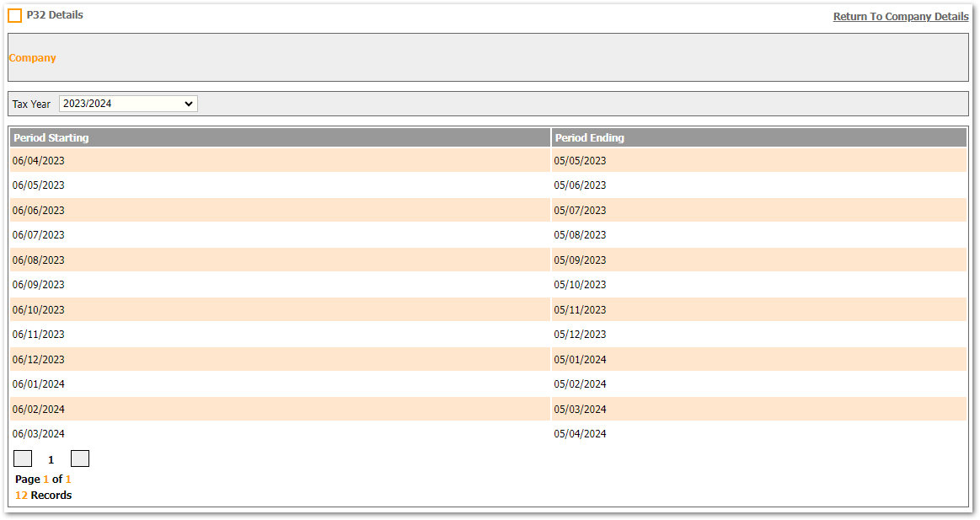Choose the period starting 06/07/2023
Screen dimensions: 980x520
coord(38,235)
